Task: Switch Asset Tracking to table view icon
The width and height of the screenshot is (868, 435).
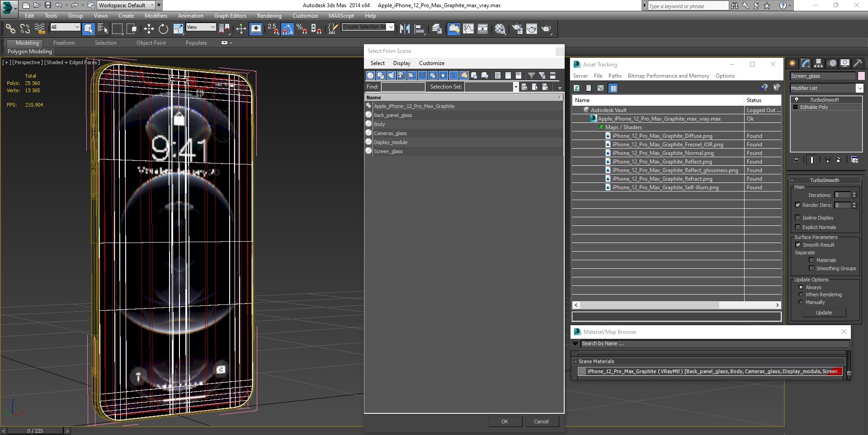Action: [x=613, y=88]
